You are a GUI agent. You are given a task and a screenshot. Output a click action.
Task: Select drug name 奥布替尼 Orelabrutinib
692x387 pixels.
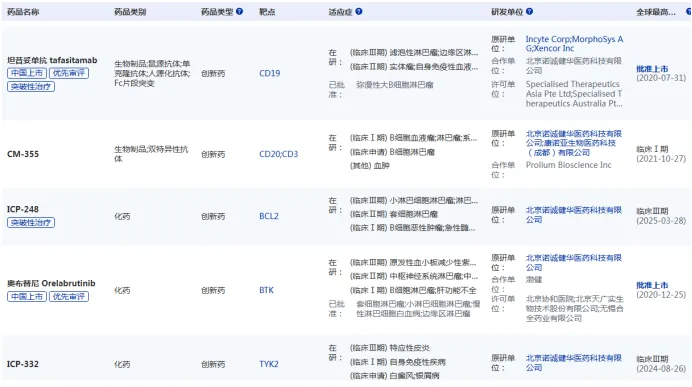[51, 283]
